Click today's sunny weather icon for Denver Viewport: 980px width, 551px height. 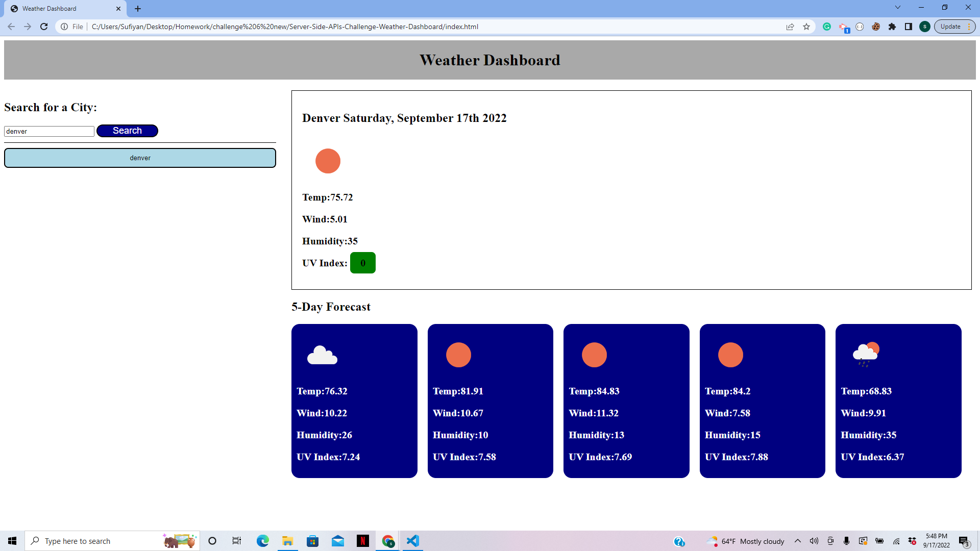click(x=328, y=161)
